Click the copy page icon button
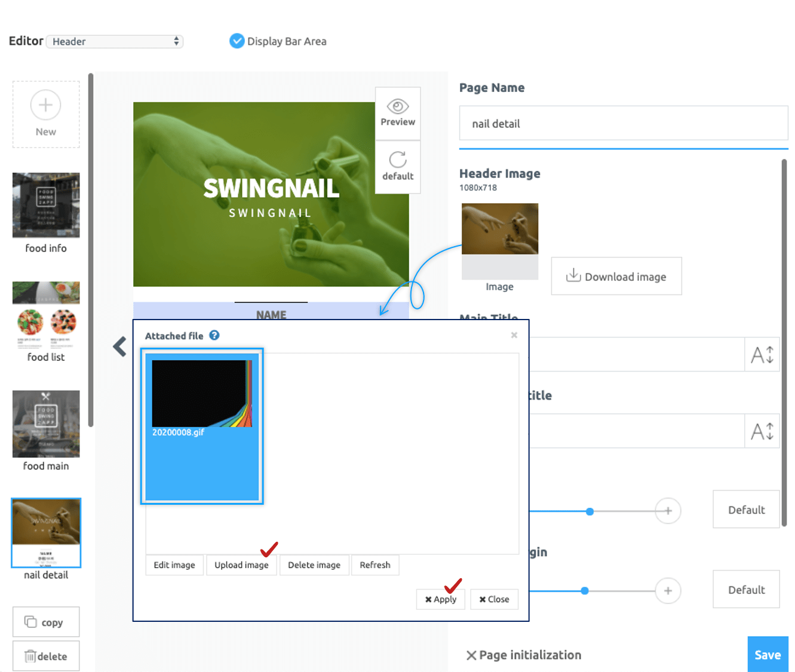The height and width of the screenshot is (672, 795). [46, 622]
